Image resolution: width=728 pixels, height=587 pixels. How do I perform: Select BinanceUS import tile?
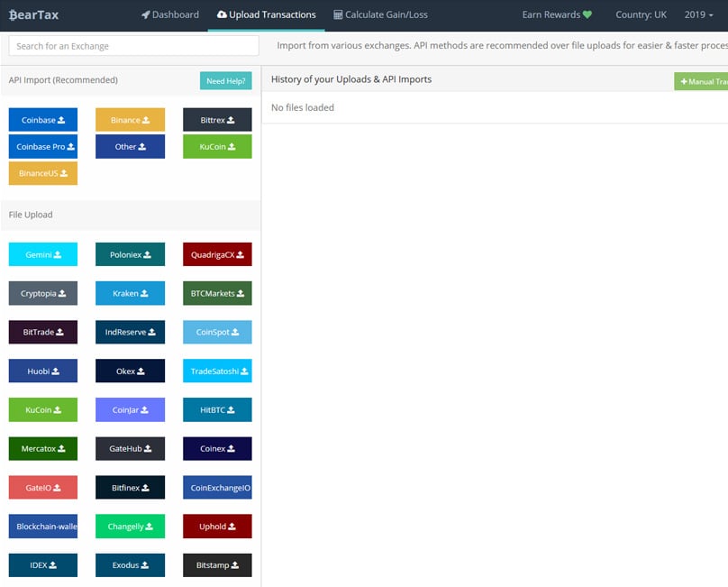pos(43,173)
